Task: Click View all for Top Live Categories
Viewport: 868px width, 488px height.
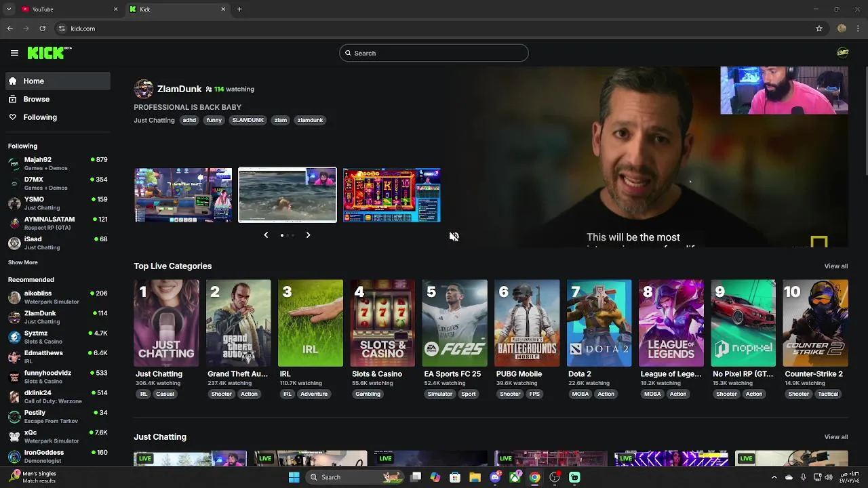Action: 835,266
